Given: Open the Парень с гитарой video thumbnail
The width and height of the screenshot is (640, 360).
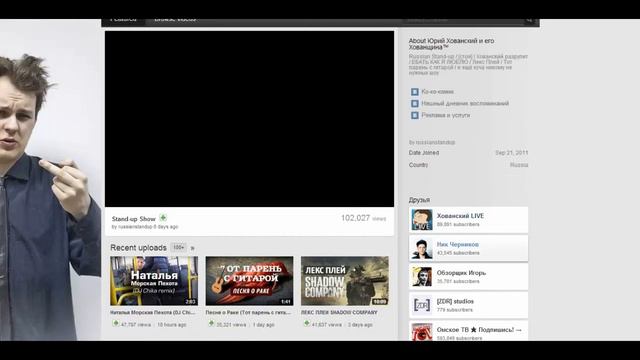Looking at the screenshot, I should tap(249, 281).
